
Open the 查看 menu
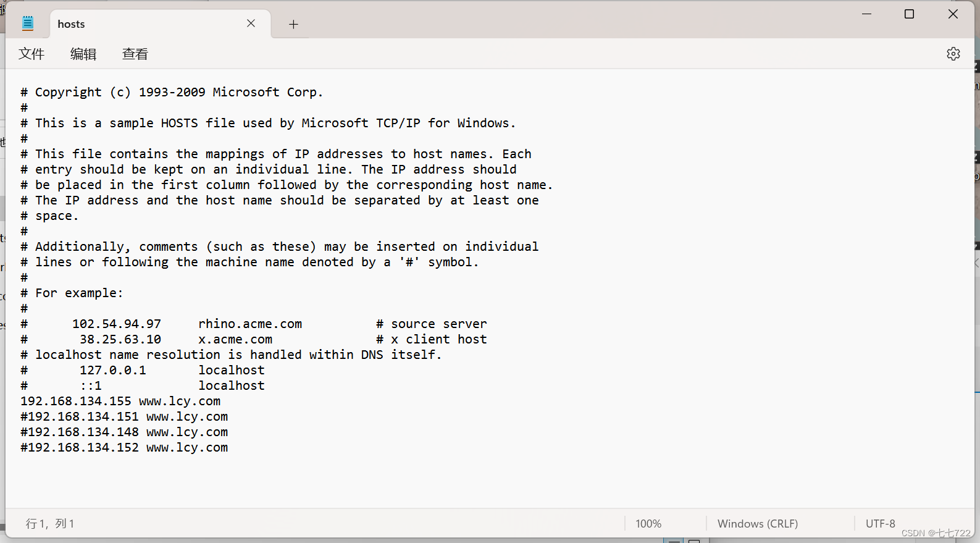coord(135,54)
